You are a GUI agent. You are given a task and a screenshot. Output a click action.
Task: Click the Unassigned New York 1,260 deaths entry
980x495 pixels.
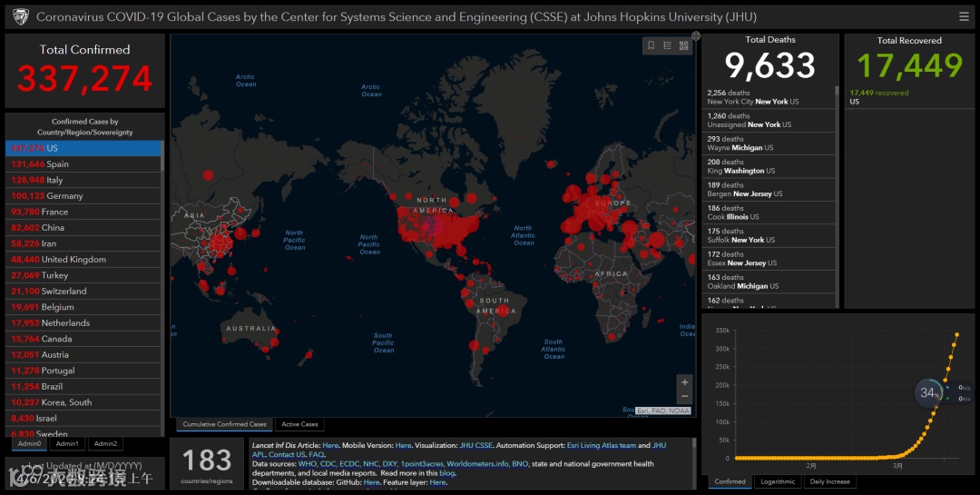[769, 120]
